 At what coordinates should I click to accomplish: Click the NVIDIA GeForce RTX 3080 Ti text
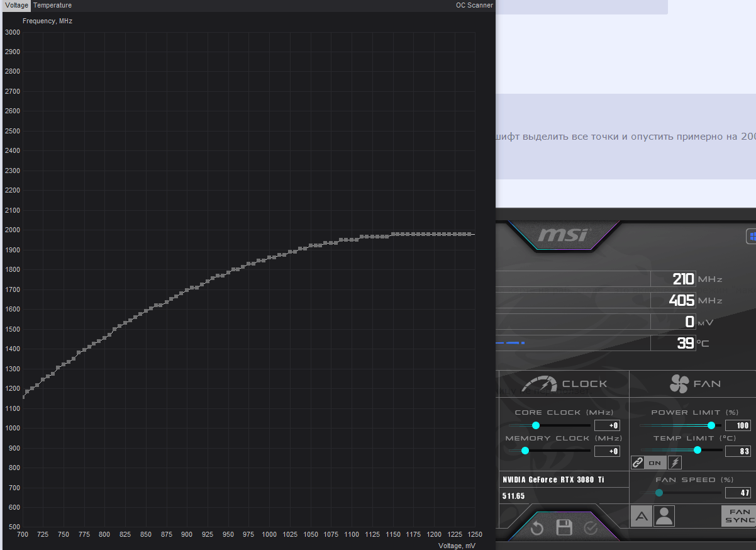(x=553, y=480)
